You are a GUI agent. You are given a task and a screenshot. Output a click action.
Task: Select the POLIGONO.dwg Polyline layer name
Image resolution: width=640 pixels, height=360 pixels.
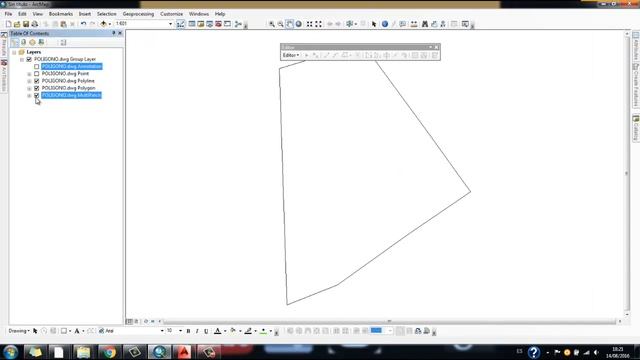[x=68, y=81]
